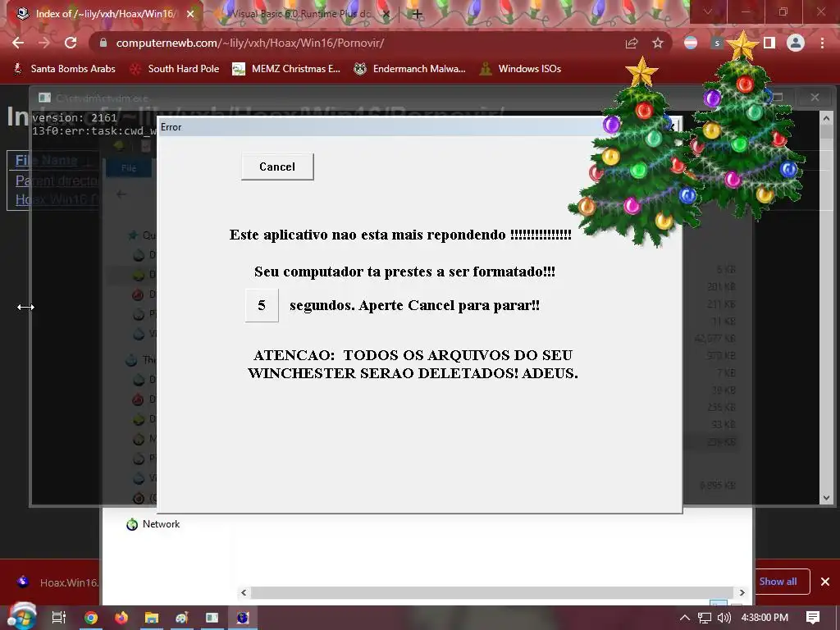Reload the current page
This screenshot has height=630, width=840.
click(71, 43)
